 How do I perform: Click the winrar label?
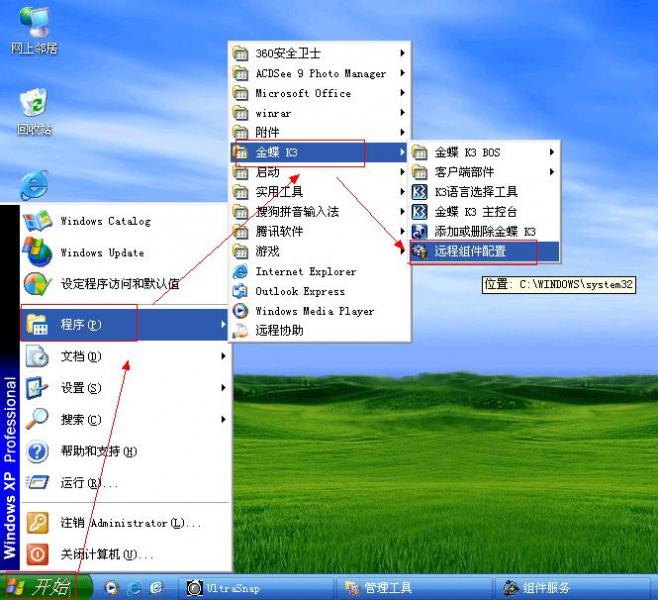point(273,113)
